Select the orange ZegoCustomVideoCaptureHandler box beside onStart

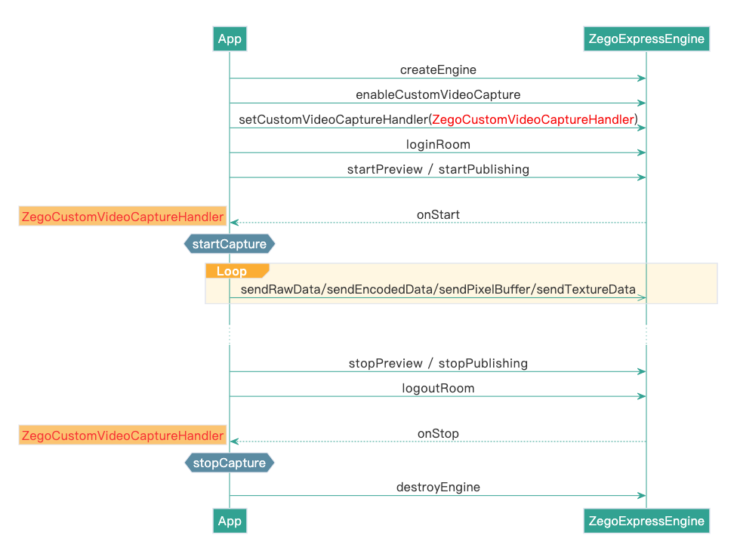pos(123,217)
